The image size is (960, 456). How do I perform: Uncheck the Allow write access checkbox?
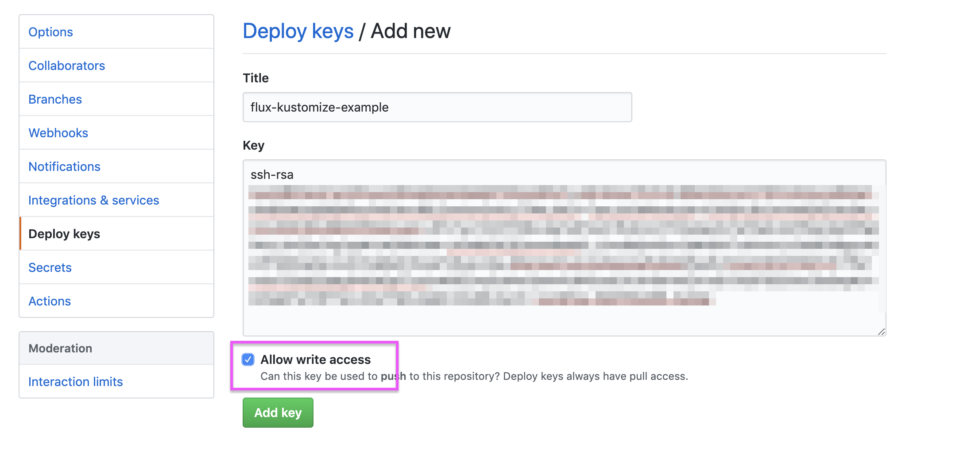coord(248,360)
